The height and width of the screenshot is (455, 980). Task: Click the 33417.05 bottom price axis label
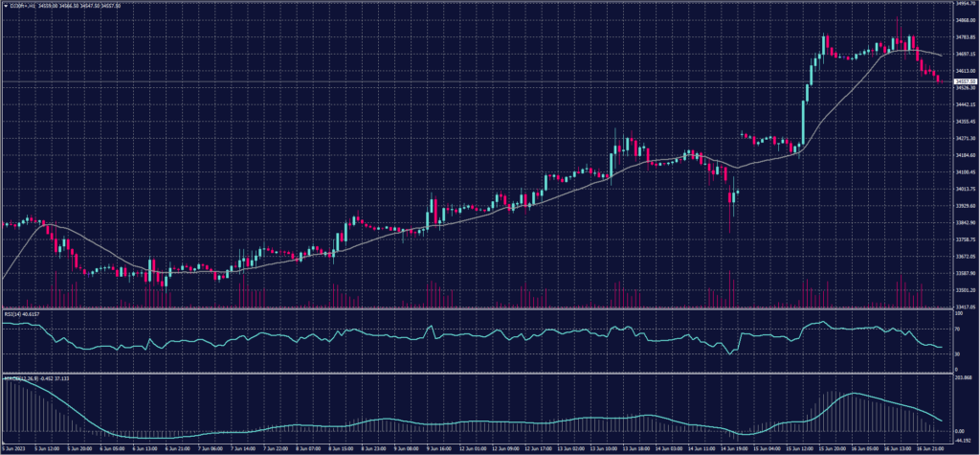tap(961, 307)
